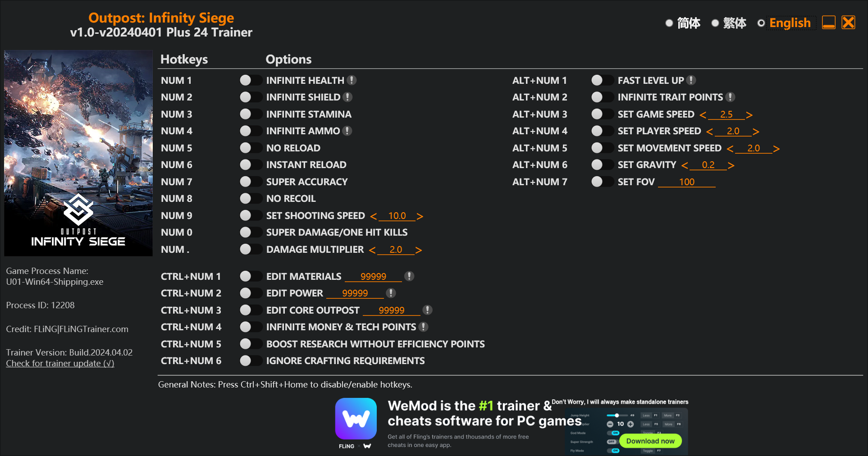Click the Infinite Trait Points info icon
This screenshot has height=456, width=868.
point(731,97)
